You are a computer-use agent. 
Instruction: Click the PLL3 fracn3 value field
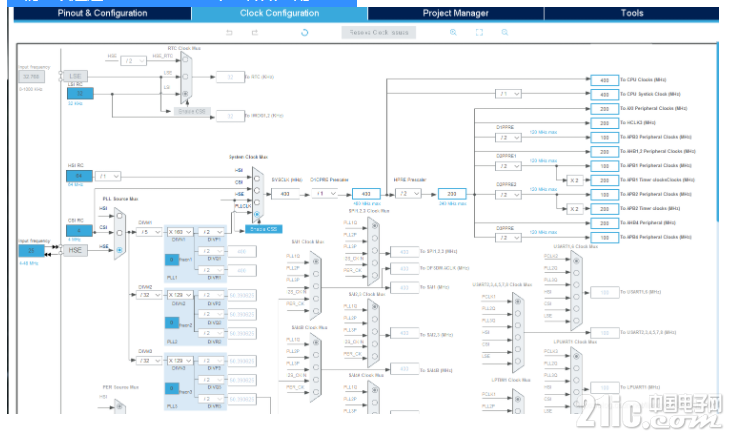click(x=172, y=388)
